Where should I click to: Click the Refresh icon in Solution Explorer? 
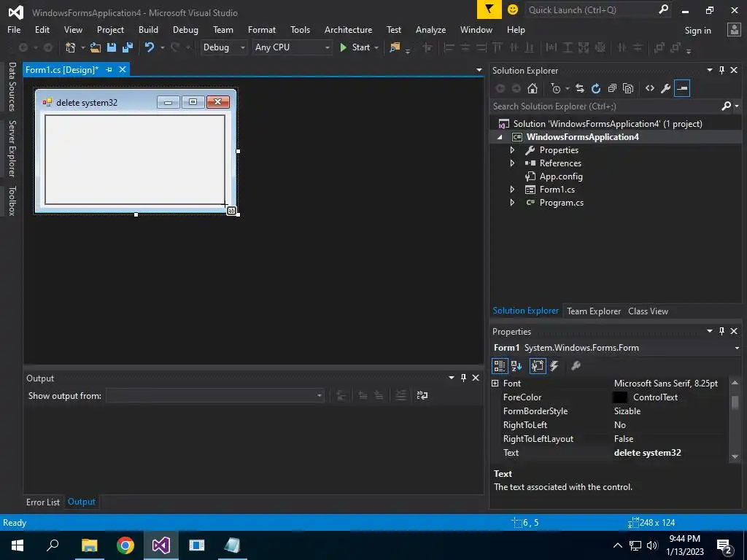(595, 88)
